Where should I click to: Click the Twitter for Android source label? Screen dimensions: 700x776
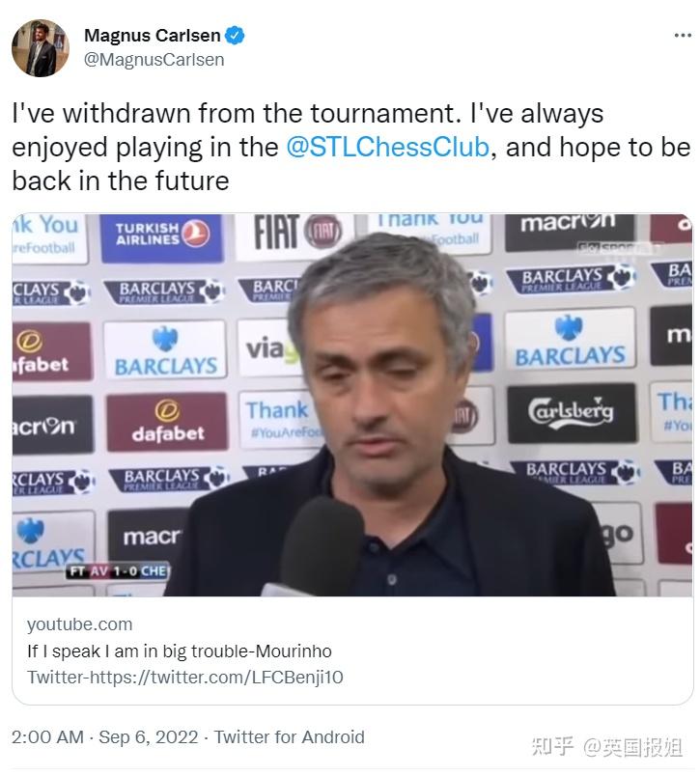click(x=289, y=737)
